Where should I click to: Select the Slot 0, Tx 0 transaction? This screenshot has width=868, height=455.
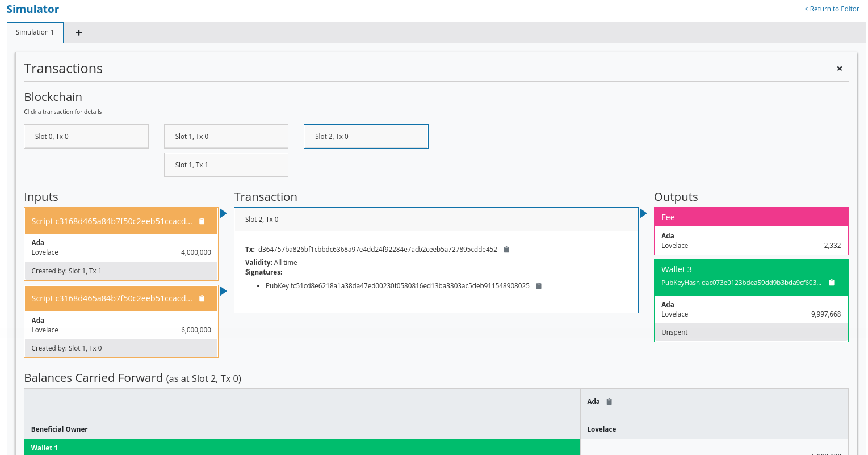click(x=86, y=137)
